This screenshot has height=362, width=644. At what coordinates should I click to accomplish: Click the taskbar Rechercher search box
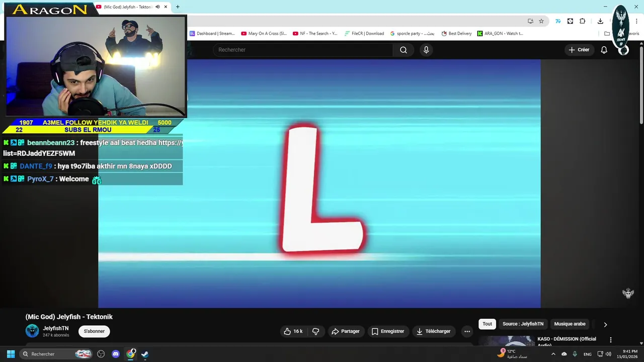click(56, 354)
